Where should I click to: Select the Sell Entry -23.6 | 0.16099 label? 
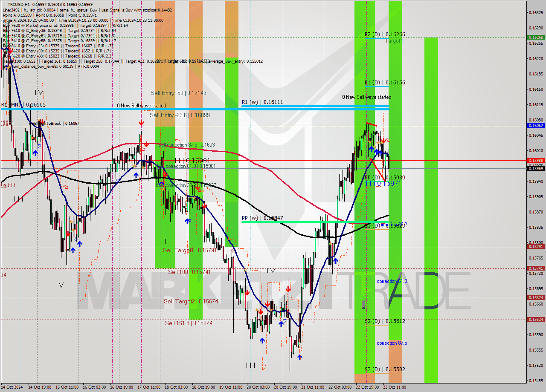pos(180,115)
